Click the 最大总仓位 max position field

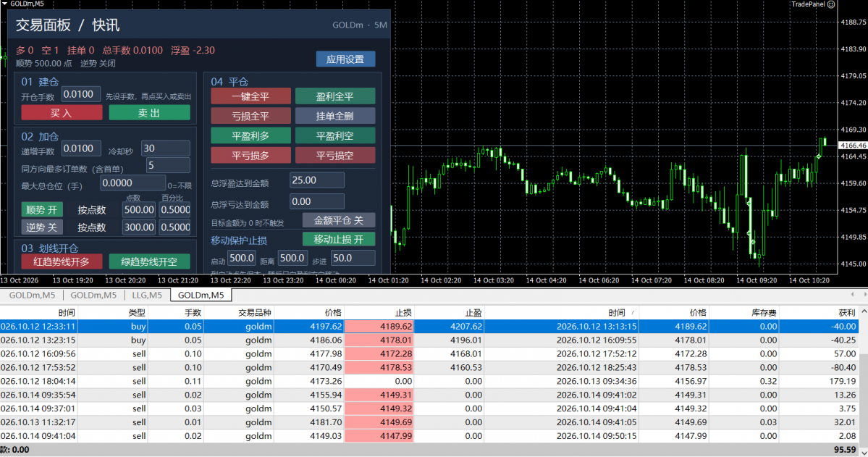133,183
